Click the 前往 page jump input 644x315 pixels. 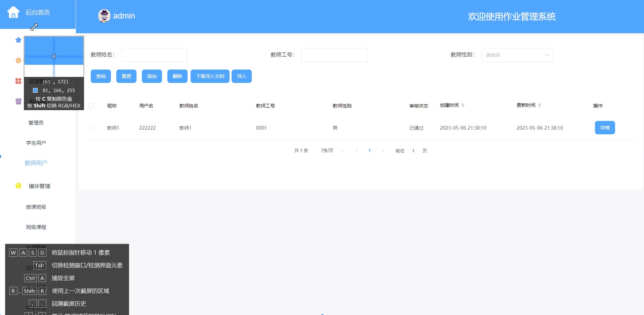tap(413, 151)
